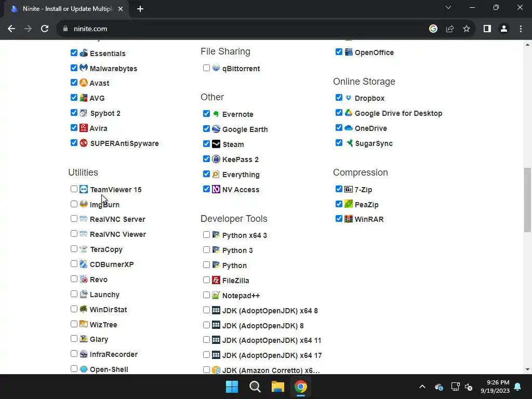Click the Dropbox icon
532x399 pixels.
349,98
